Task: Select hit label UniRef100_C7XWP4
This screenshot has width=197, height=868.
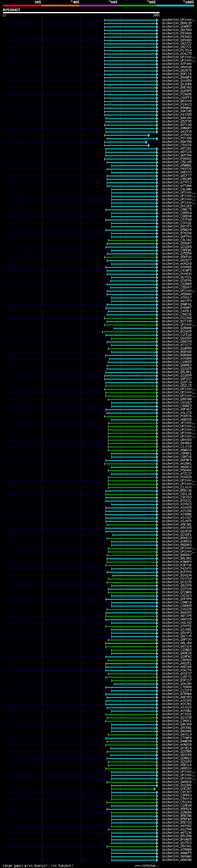Action: tap(177, 737)
